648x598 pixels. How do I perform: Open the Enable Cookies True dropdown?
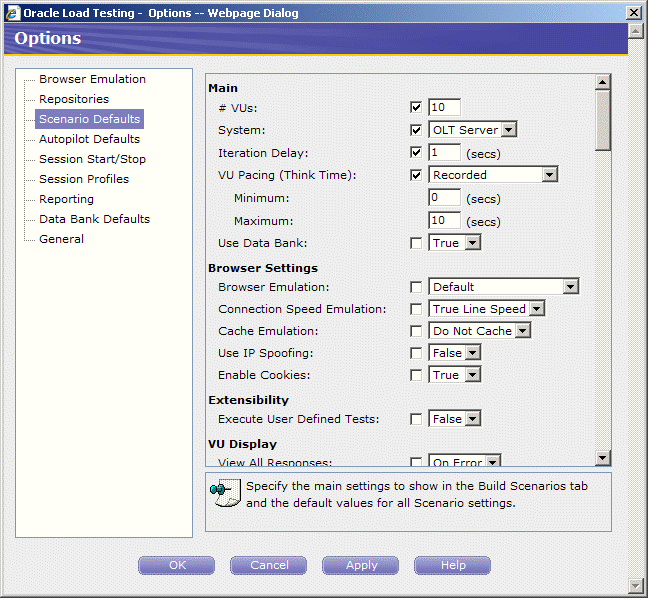coord(455,374)
